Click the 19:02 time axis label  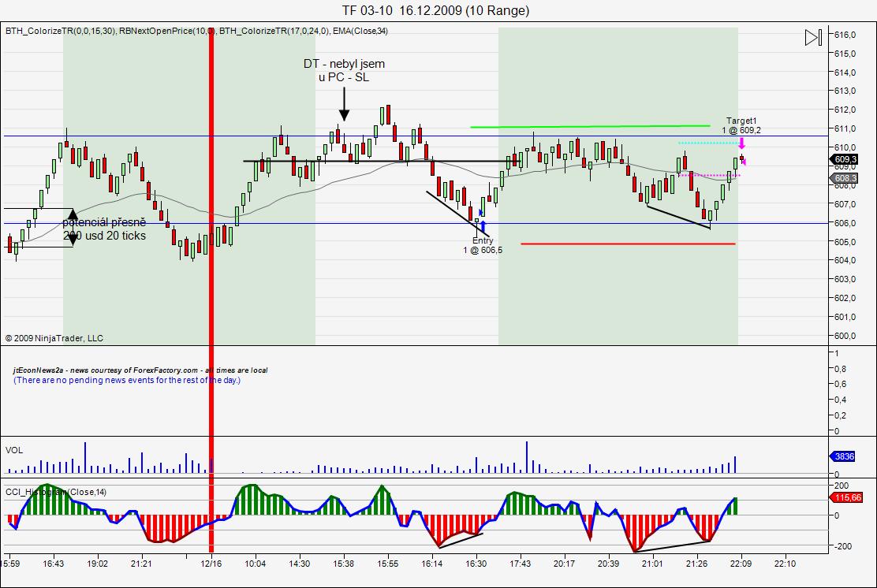(x=97, y=564)
